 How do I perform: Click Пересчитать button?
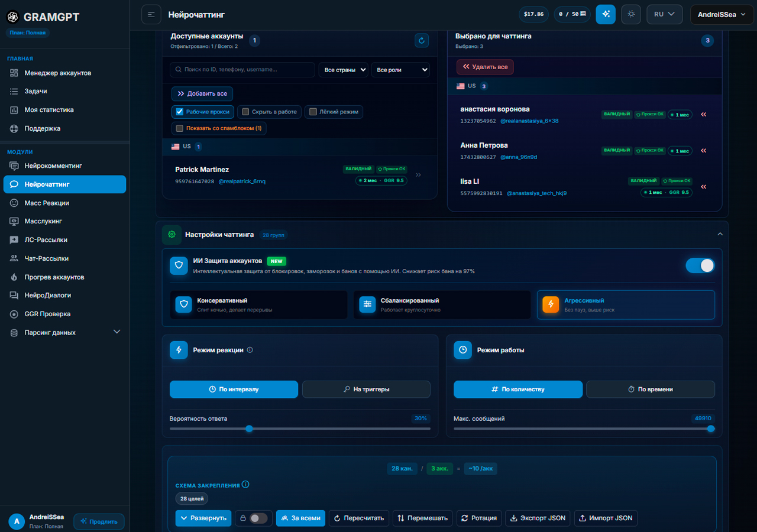[359, 518]
